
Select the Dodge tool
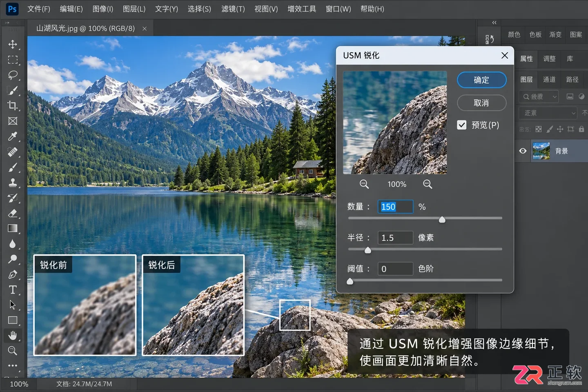point(13,259)
